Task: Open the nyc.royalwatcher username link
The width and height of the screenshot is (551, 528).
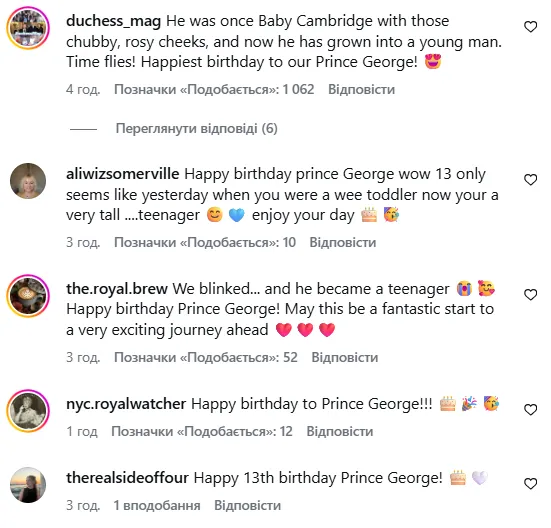Action: pos(126,404)
